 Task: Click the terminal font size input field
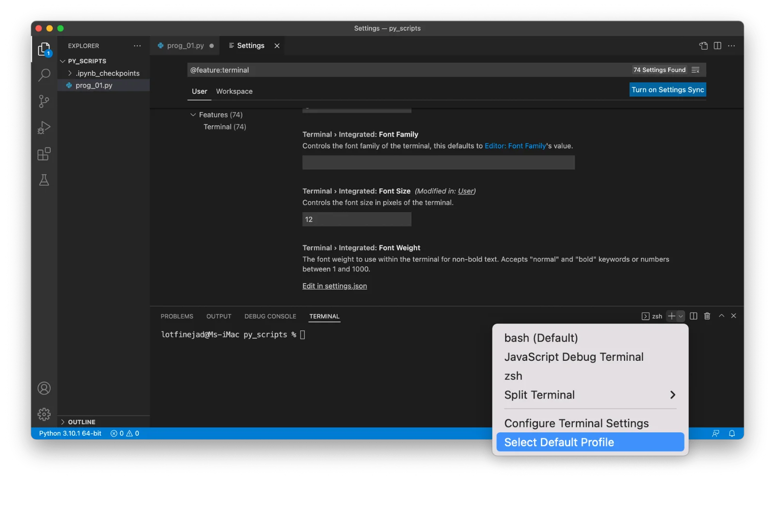tap(357, 219)
